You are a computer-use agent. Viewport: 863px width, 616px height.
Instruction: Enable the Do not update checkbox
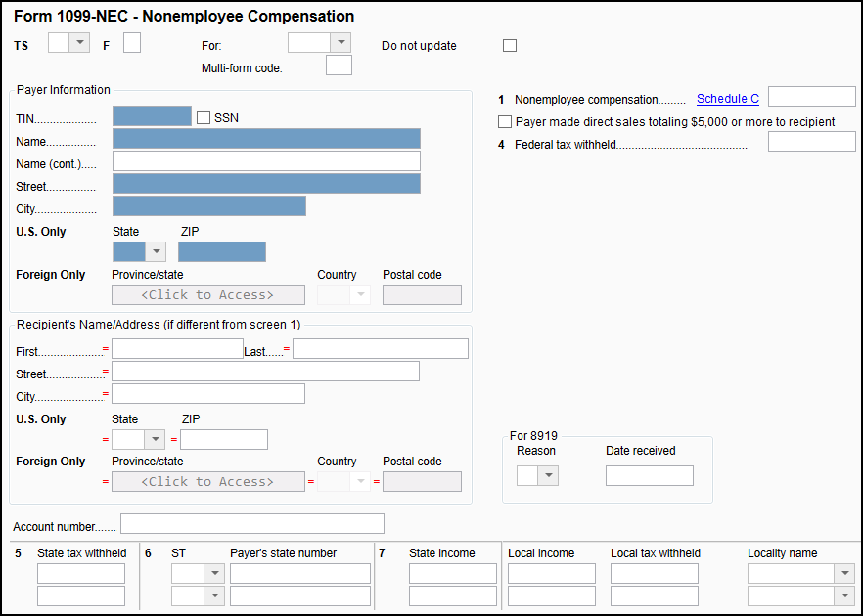point(509,45)
